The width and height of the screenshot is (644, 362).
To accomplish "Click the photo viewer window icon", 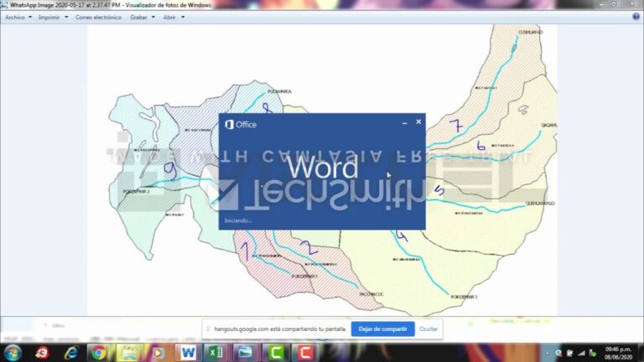I will 4,5.
